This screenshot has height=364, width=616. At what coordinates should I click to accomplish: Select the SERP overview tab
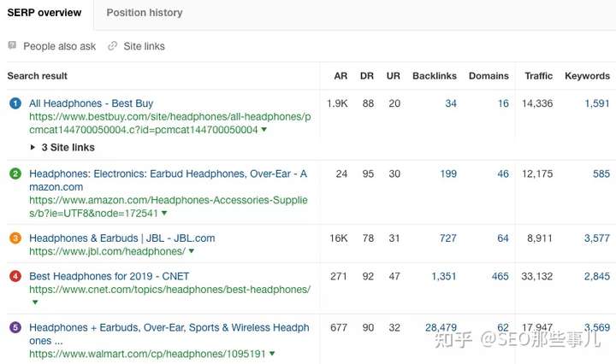coord(44,13)
